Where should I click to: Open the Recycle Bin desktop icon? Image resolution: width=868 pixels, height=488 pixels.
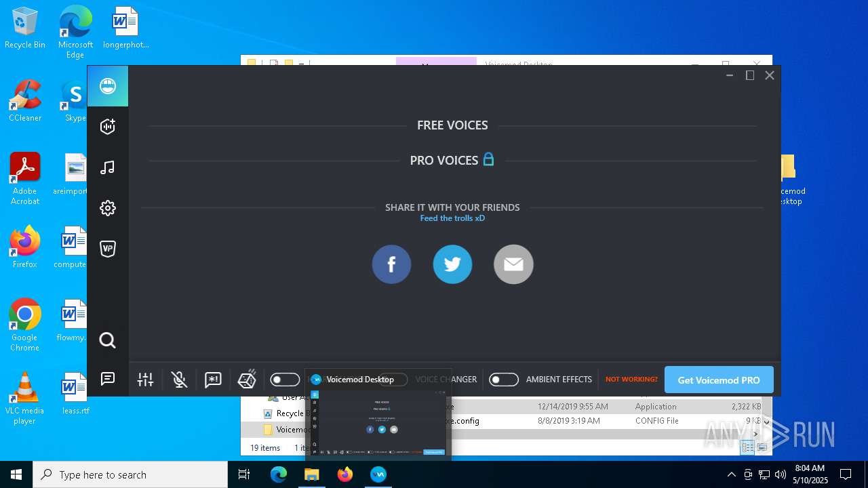point(25,28)
